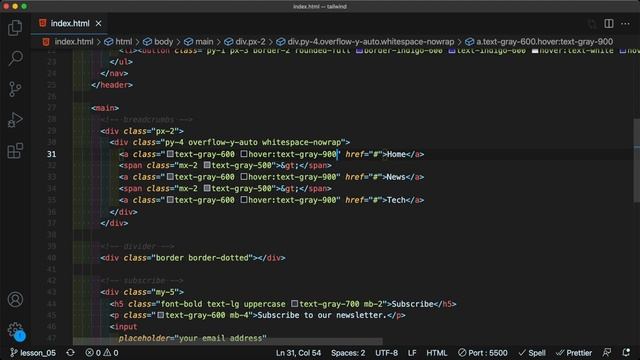The width and height of the screenshot is (640, 360).
Task: Change encoding via UTF-8 status item
Action: pyautogui.click(x=386, y=353)
